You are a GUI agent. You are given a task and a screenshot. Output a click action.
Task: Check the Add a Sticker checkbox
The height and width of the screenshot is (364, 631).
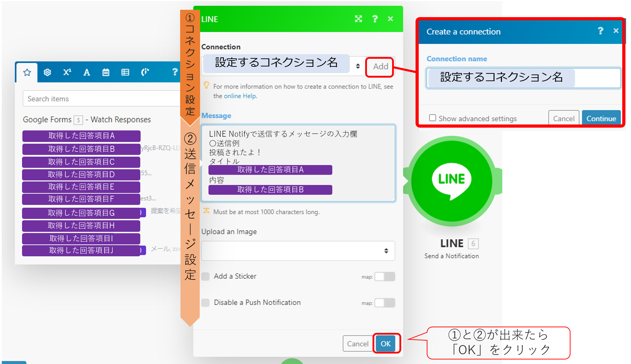[x=206, y=277]
